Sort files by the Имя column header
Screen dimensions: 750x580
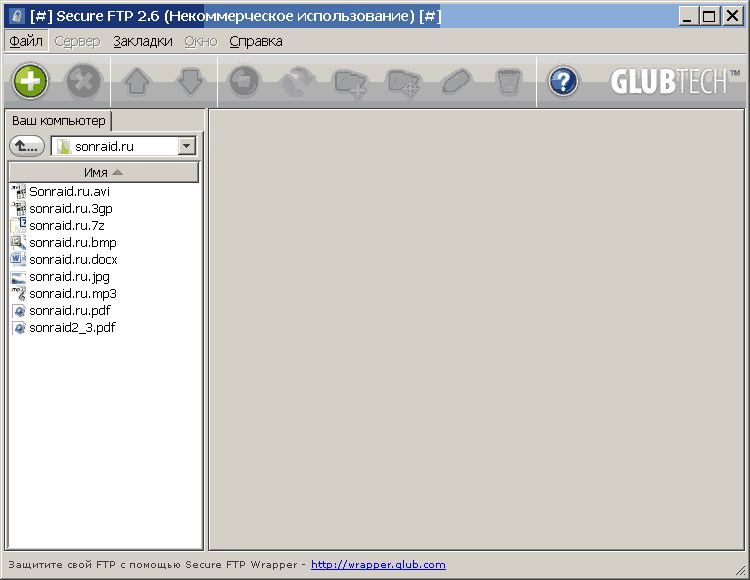pyautogui.click(x=104, y=172)
